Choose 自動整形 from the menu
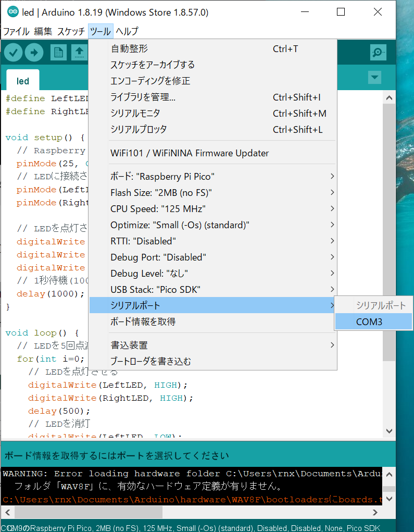Screen dimensions: 414x532 pos(213,49)
